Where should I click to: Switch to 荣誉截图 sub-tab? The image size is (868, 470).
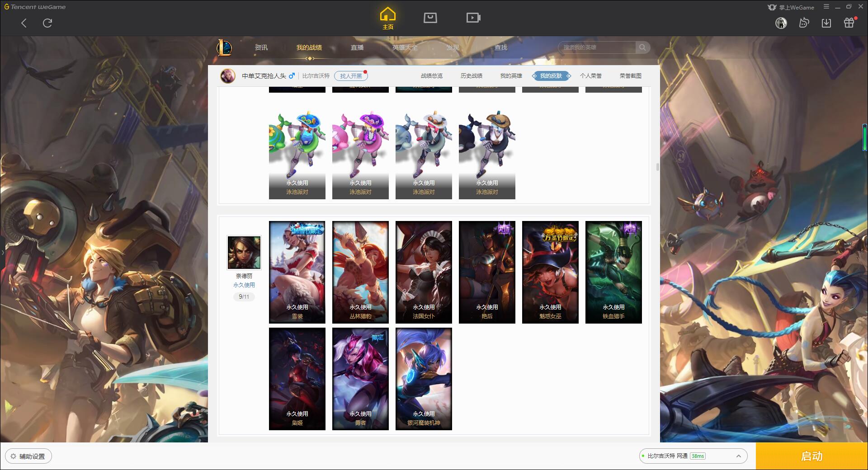coord(631,76)
